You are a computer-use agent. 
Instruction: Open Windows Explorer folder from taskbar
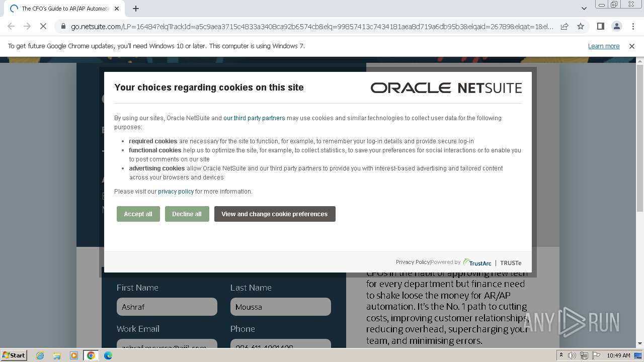[x=57, y=355]
